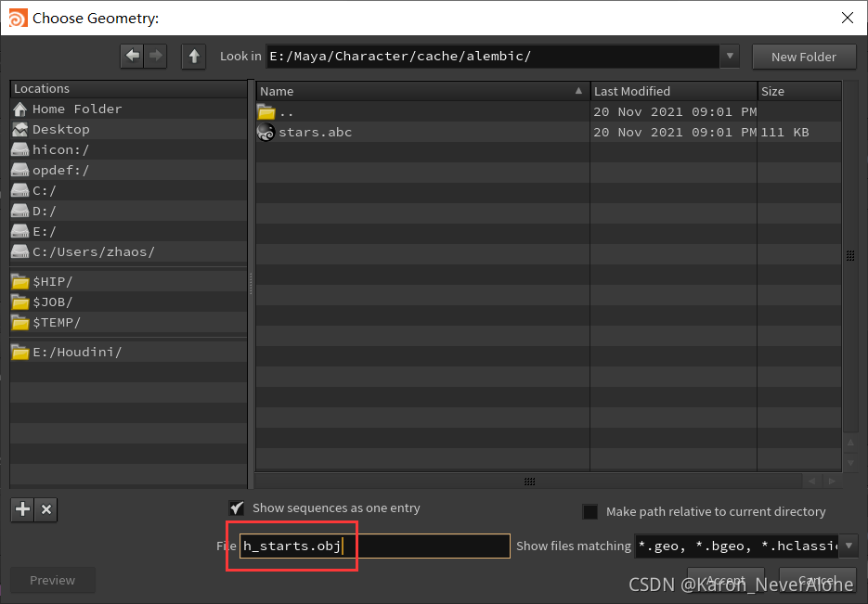Screen dimensions: 868x604
Task: Open the E:/Houdini/ favorite folder
Action: [128, 353]
